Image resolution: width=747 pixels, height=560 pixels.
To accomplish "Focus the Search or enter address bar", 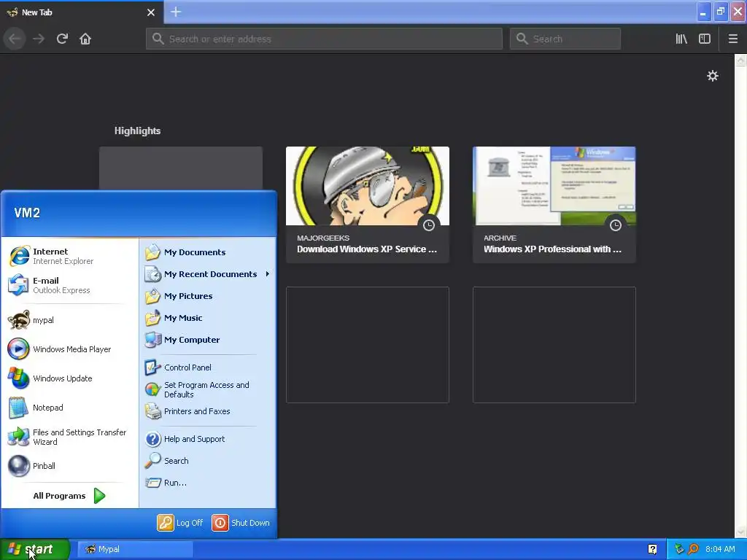I will pos(325,39).
